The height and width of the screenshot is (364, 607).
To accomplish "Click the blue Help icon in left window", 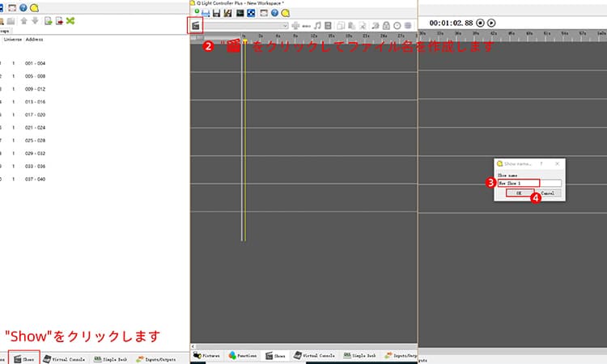I will pos(23,8).
